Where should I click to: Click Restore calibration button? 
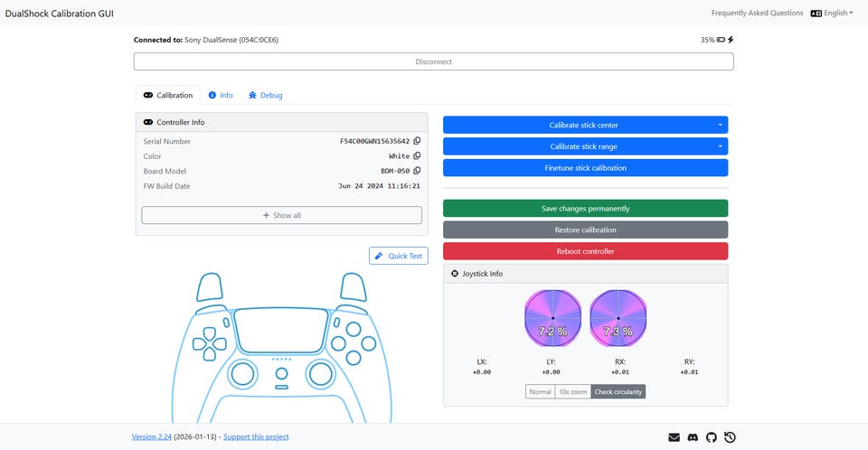click(585, 230)
